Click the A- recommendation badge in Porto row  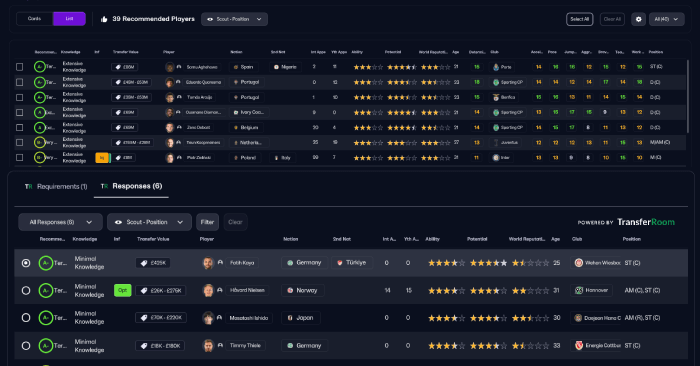pyautogui.click(x=39, y=67)
